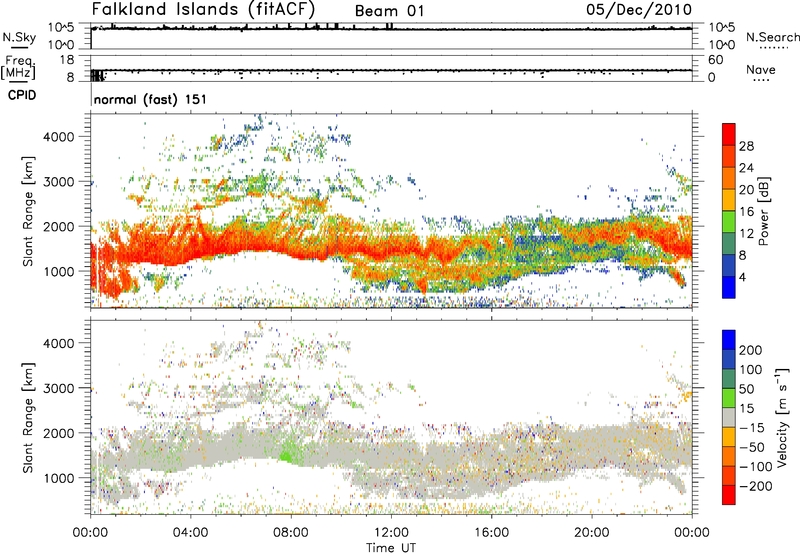Click the '4' power colorbar tick
This screenshot has height=554, width=800.
(743, 277)
